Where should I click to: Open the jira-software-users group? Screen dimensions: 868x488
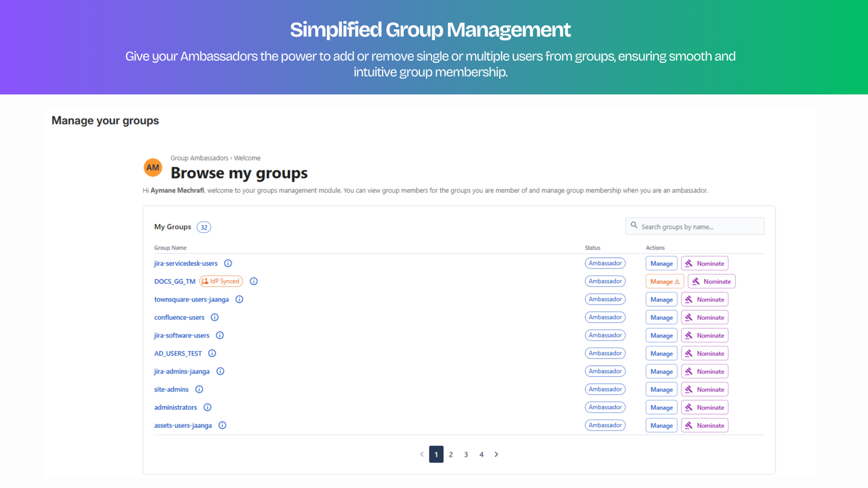(x=181, y=335)
